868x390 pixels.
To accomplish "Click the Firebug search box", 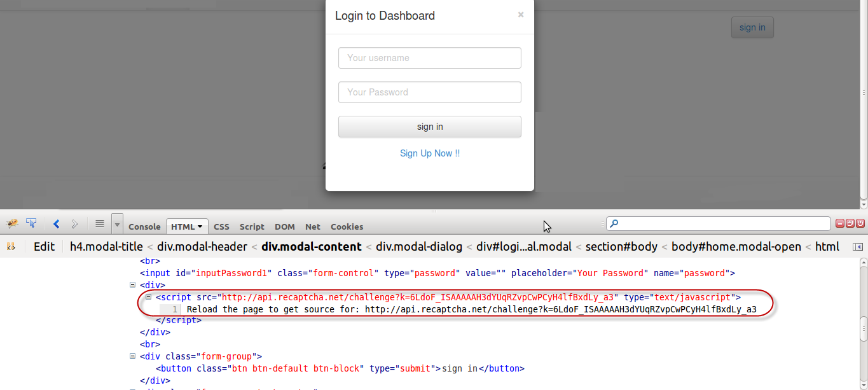I will click(719, 223).
